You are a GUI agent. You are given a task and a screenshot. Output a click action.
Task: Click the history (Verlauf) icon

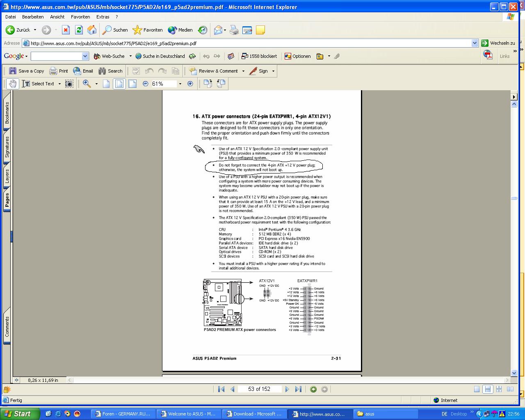pos(203,30)
